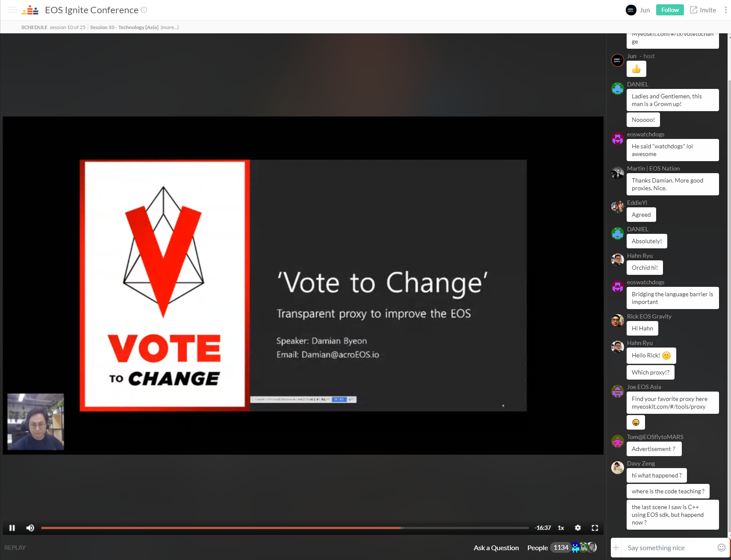Open Rick EOS Gravity avatar
This screenshot has width=731, height=560.
click(617, 321)
